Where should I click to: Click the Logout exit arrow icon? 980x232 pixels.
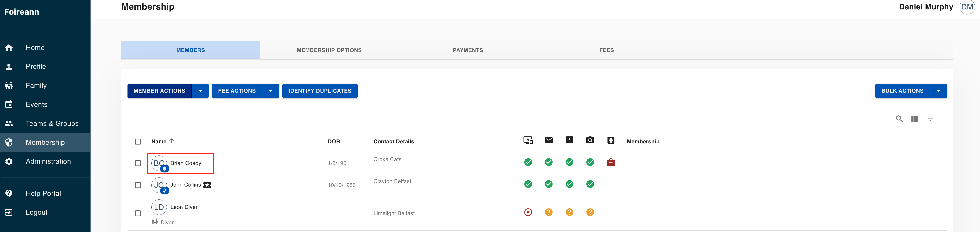(9, 212)
